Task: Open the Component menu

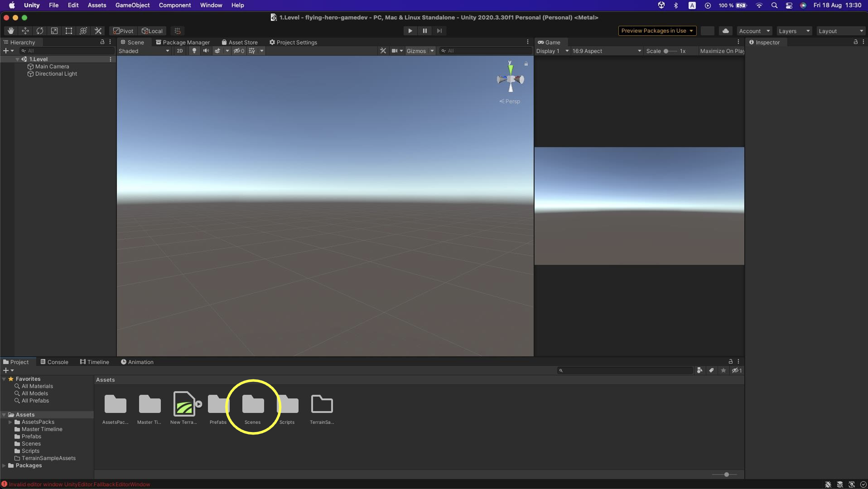Action: point(175,5)
